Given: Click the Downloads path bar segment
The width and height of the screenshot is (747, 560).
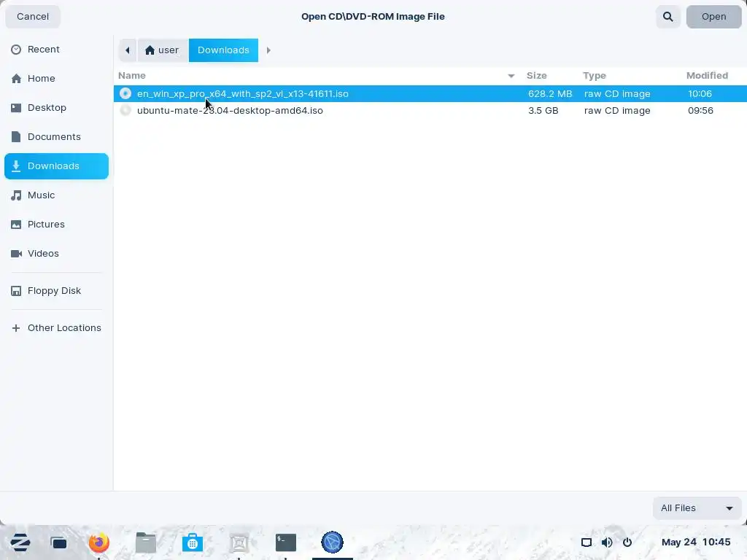Looking at the screenshot, I should tap(223, 50).
